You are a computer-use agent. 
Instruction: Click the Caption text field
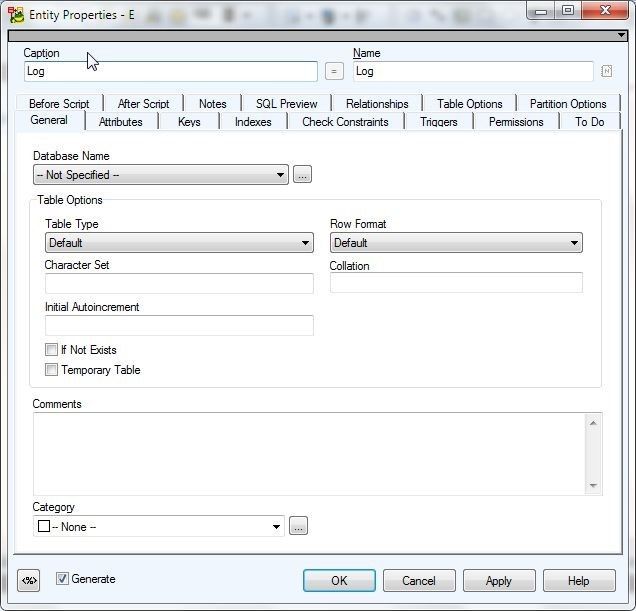coord(171,71)
